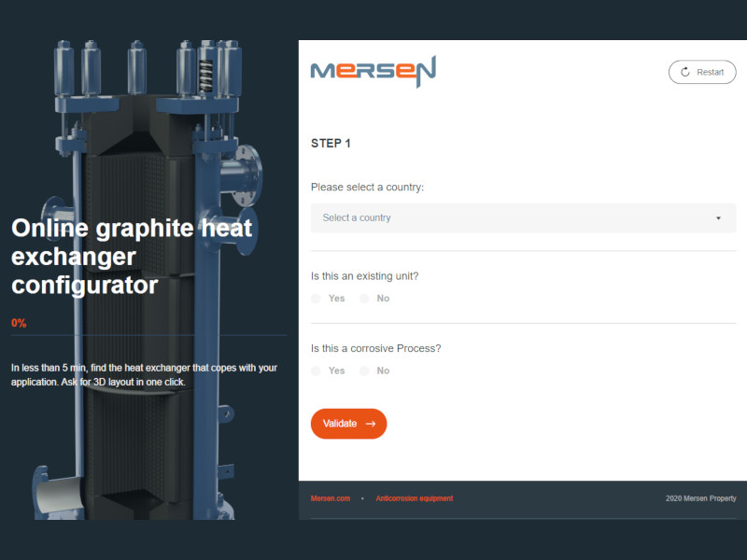Select Yes for corrosive Process
This screenshot has height=560, width=747.
click(x=316, y=371)
